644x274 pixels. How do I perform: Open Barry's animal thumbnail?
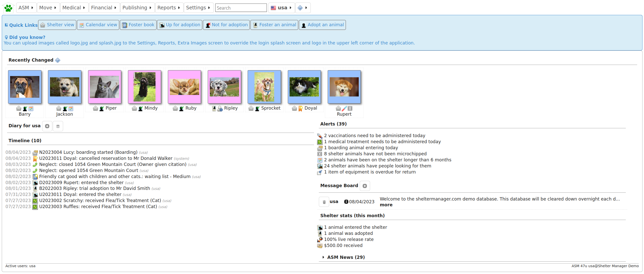coord(25,87)
